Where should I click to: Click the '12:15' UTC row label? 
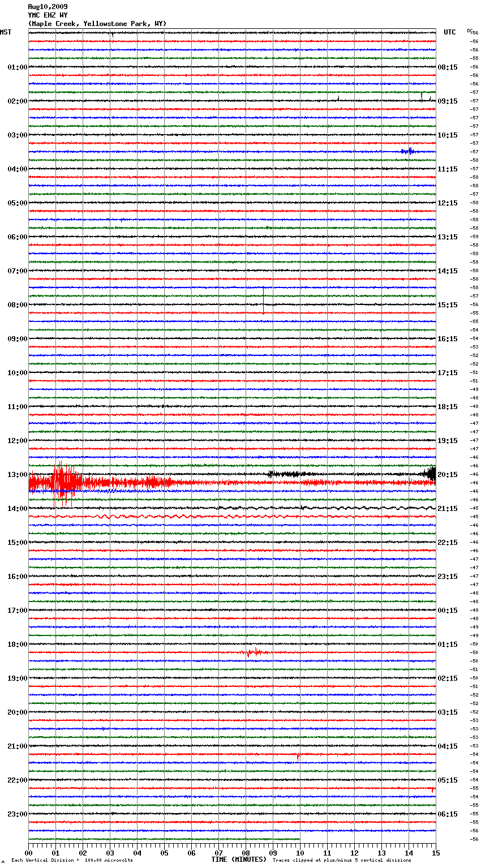[448, 203]
